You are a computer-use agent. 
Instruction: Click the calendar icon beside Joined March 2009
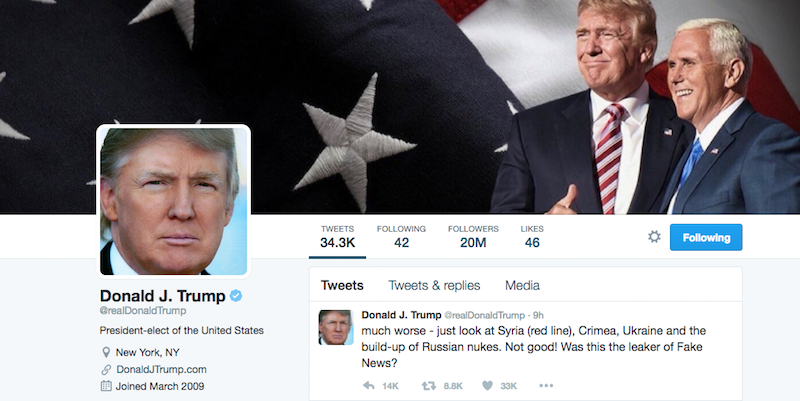(x=106, y=386)
